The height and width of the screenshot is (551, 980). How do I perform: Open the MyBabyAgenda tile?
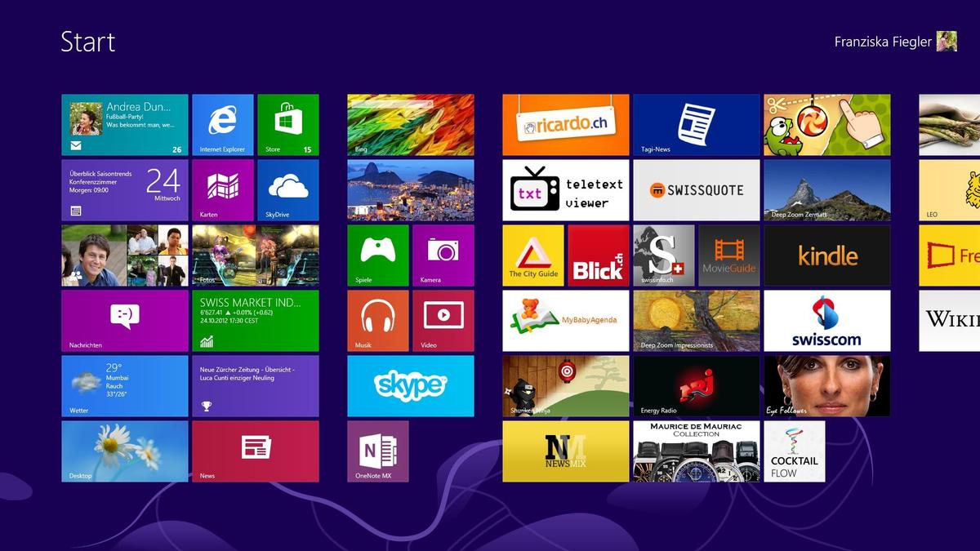tap(566, 321)
